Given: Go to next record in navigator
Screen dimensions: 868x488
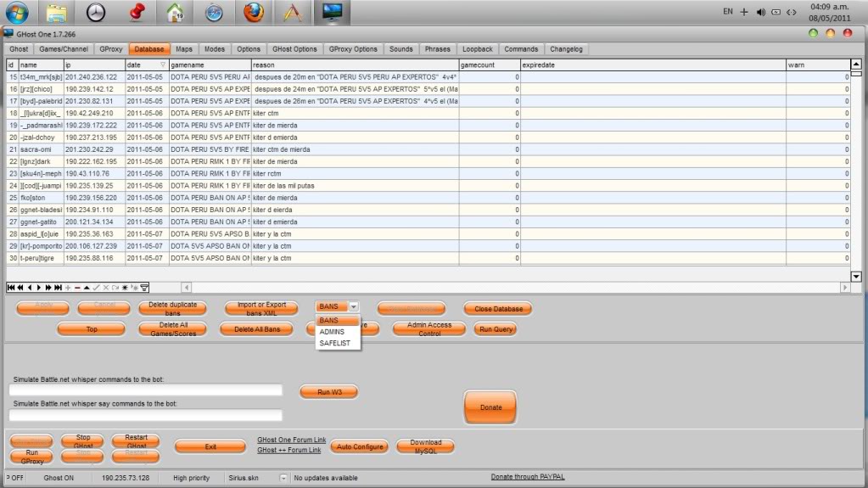Looking at the screenshot, I should (39, 288).
